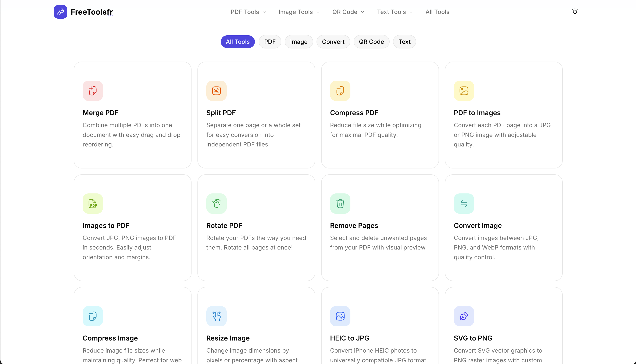
Task: Expand the Image Tools dropdown menu
Action: pyautogui.click(x=299, y=12)
